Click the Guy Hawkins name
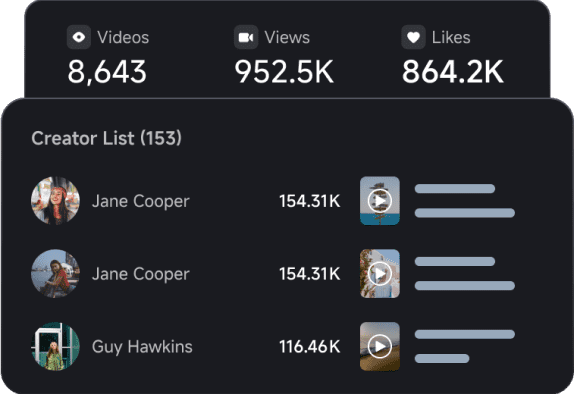 [142, 347]
